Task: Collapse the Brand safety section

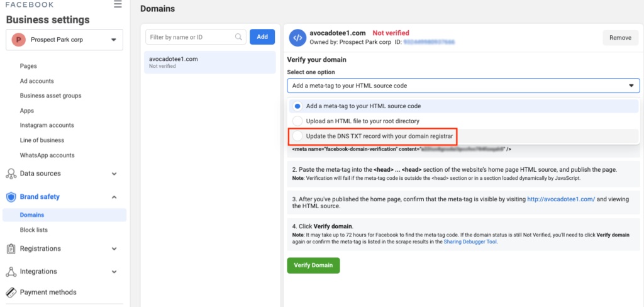Action: click(x=114, y=198)
